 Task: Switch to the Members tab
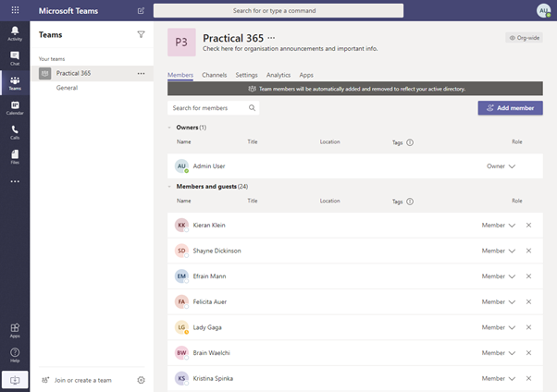click(180, 75)
